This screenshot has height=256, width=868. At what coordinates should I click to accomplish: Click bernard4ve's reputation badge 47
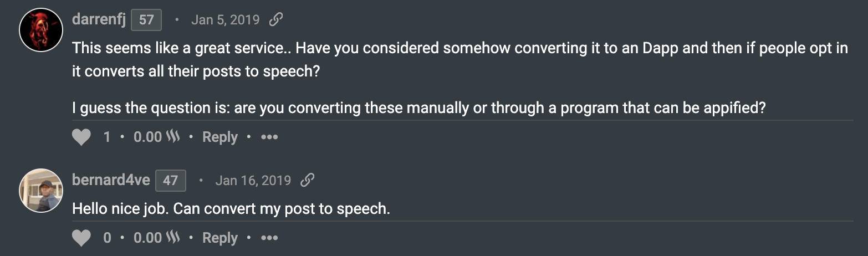click(170, 181)
